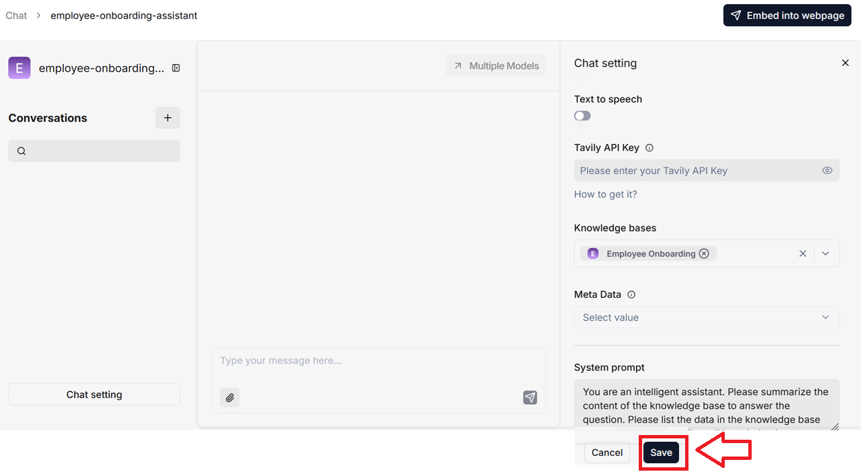868x472 pixels.
Task: Cancel the chat setting changes
Action: click(607, 453)
